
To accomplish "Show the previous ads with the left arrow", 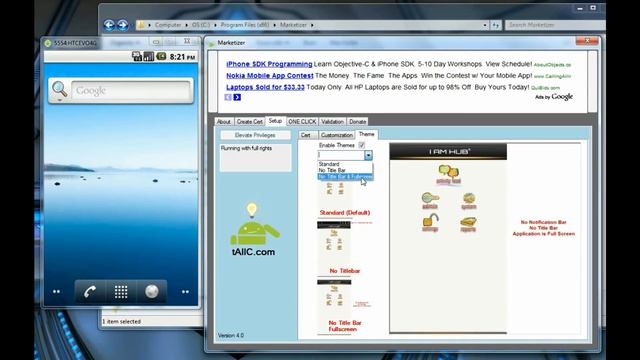I will coord(228,97).
